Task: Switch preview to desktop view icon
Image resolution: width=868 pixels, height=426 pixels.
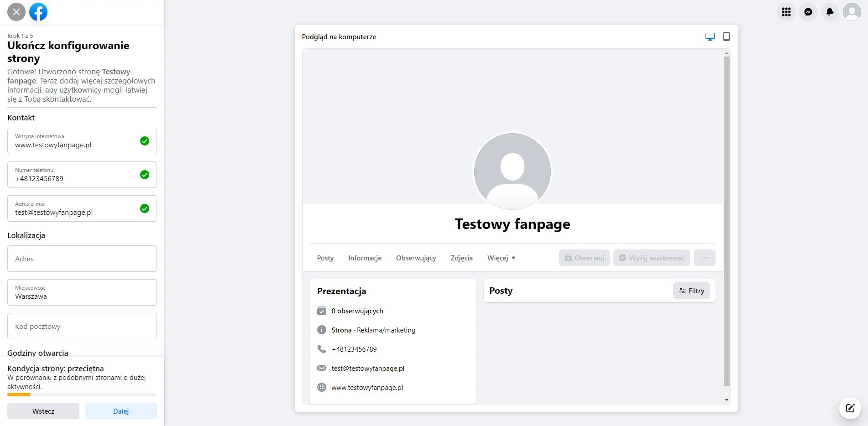Action: pos(710,37)
